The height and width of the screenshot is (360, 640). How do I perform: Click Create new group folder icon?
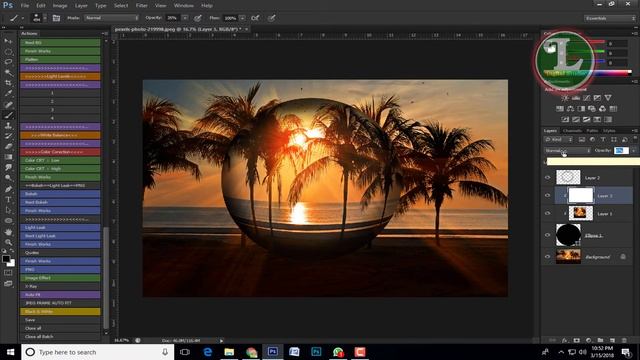coord(600,340)
